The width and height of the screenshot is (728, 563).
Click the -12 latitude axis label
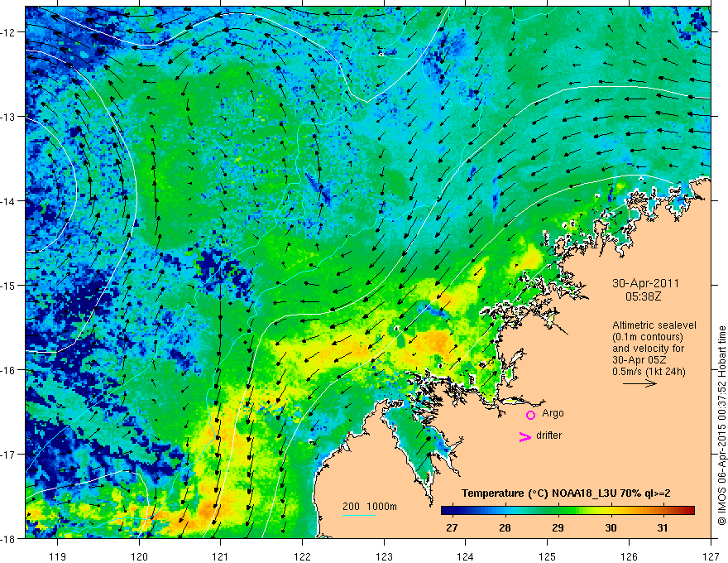[8, 32]
